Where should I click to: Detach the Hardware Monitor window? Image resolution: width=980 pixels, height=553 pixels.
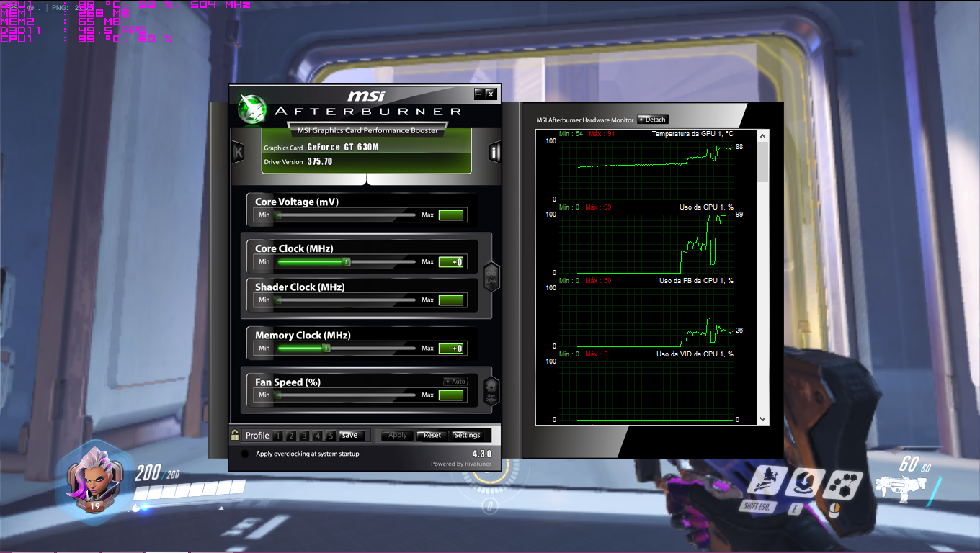tap(653, 120)
